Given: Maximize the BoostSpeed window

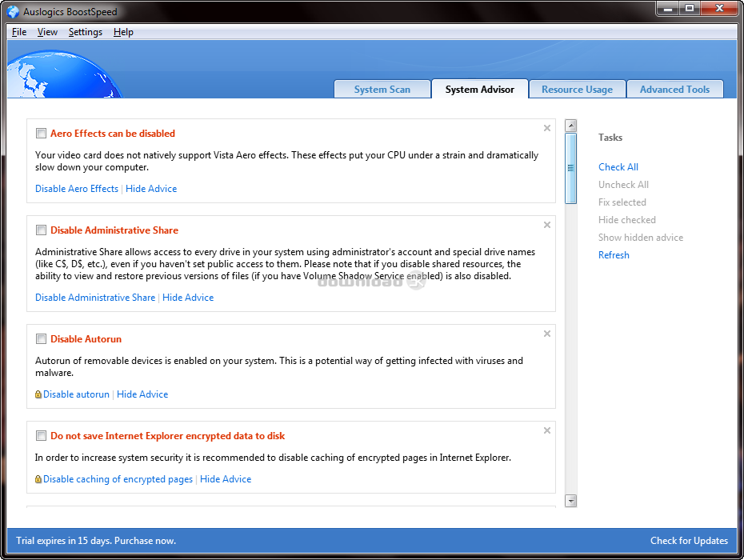Looking at the screenshot, I should (x=690, y=9).
